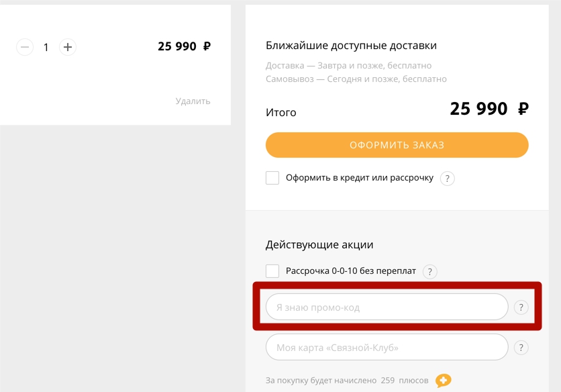
Task: Tick the Рассрочка 0-0-10 без переплат checkbox
Action: click(272, 271)
